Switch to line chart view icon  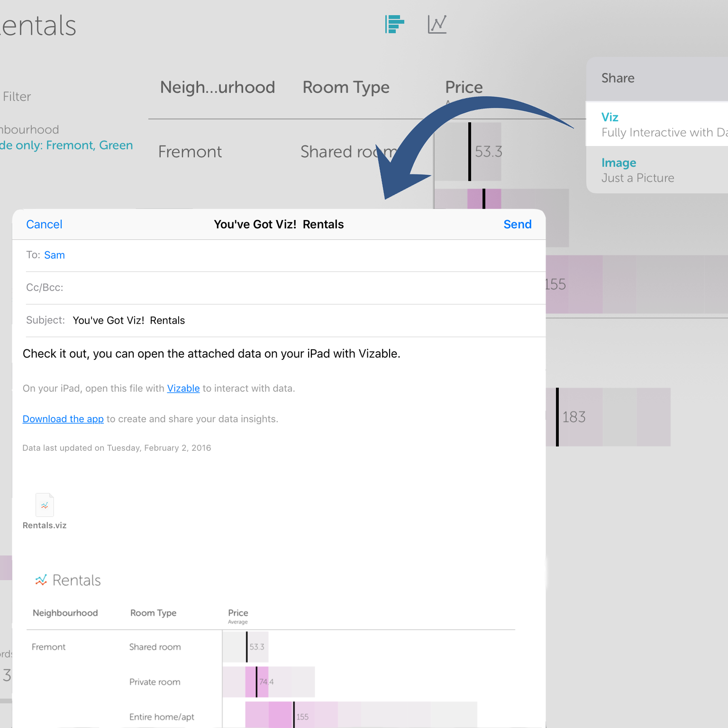coord(437,24)
